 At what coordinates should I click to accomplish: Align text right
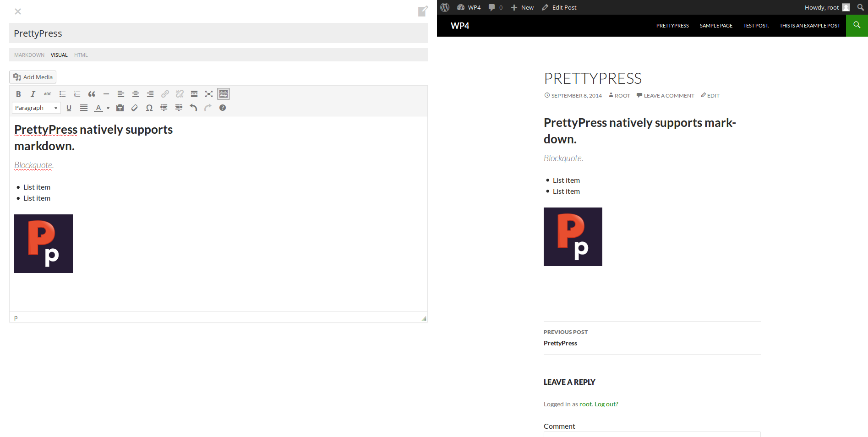coord(150,94)
